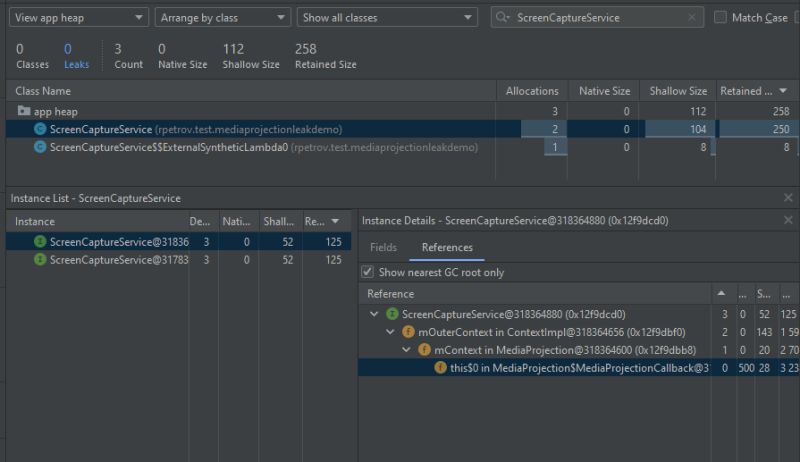
Task: Select mOuterContext in ContextImpl@318364656 row
Action: point(579,332)
